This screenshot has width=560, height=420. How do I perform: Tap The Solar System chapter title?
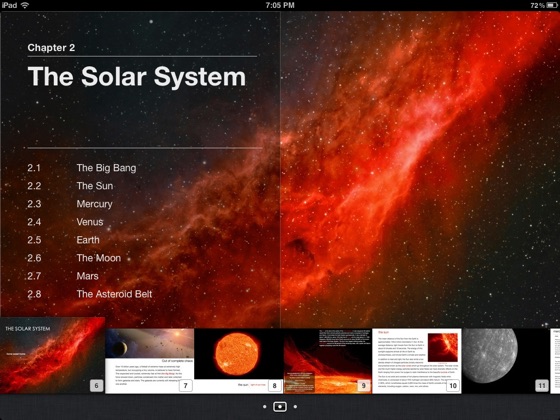click(137, 76)
